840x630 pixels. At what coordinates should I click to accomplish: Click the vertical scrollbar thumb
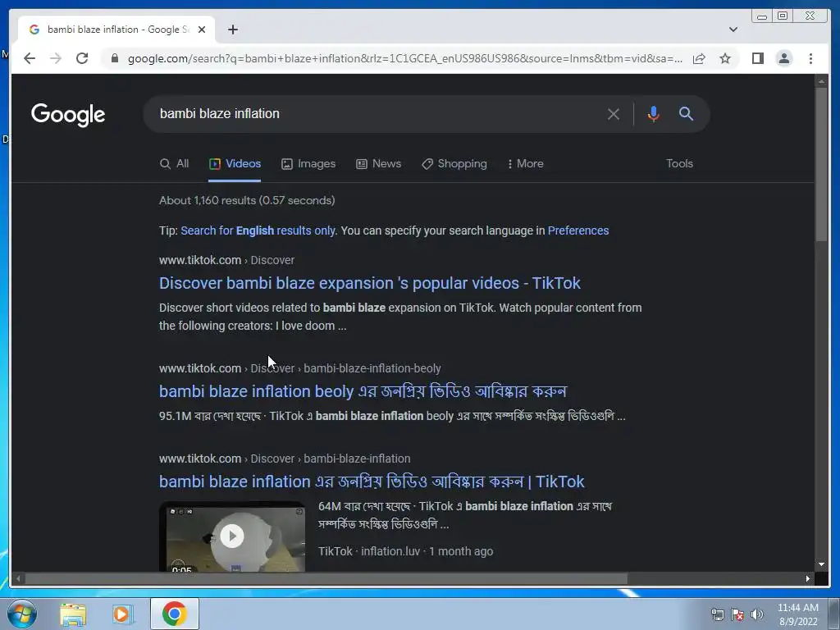pyautogui.click(x=821, y=164)
